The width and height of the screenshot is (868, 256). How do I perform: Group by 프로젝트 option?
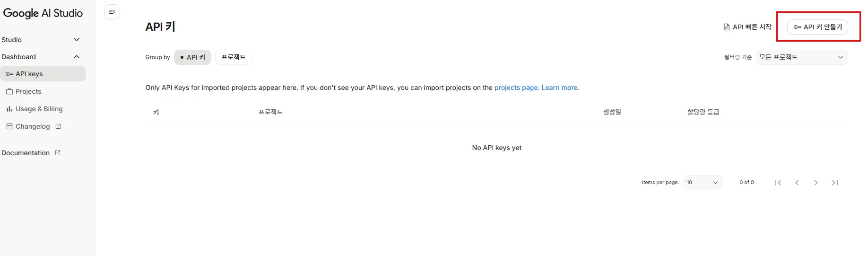[234, 57]
